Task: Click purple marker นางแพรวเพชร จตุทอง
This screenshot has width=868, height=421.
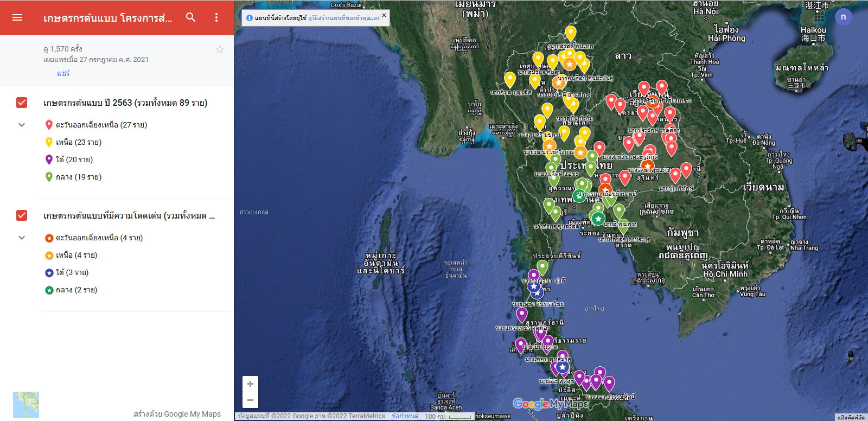Action: tap(522, 315)
